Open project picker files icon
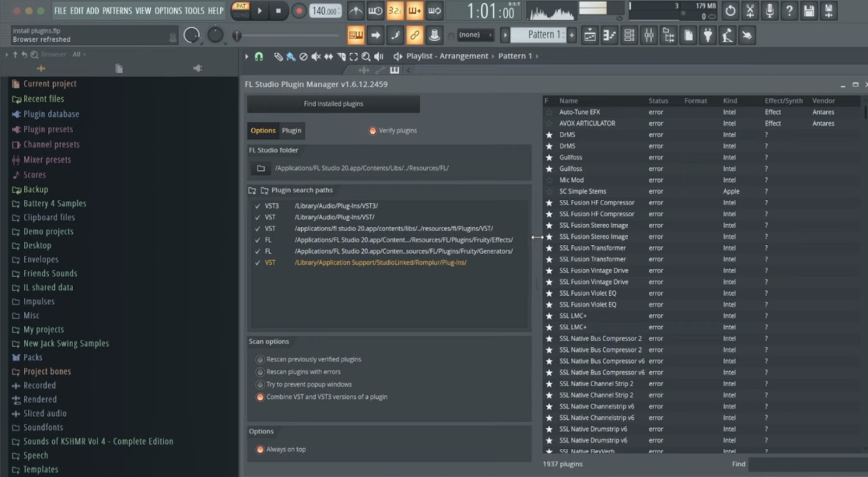The width and height of the screenshot is (868, 477). click(x=688, y=35)
